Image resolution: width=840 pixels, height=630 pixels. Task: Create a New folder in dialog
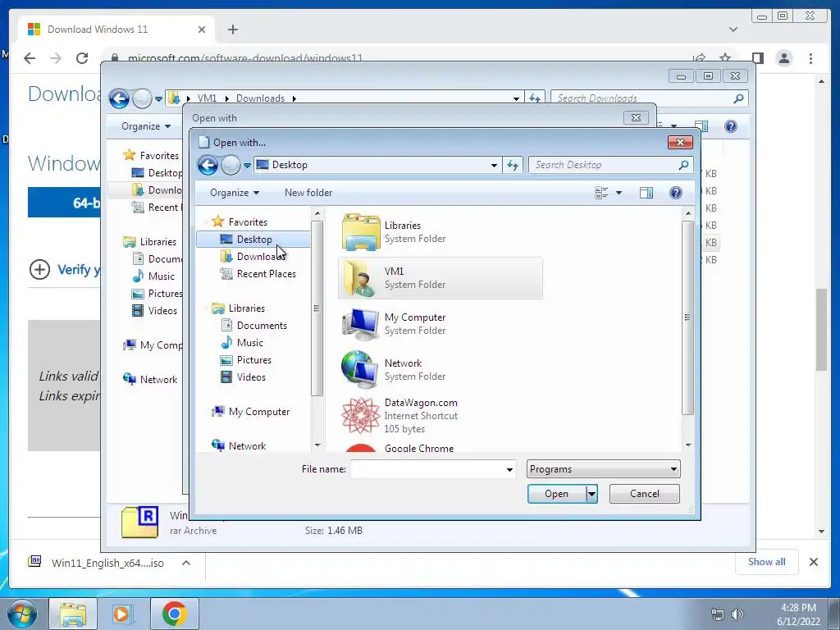pyautogui.click(x=308, y=193)
